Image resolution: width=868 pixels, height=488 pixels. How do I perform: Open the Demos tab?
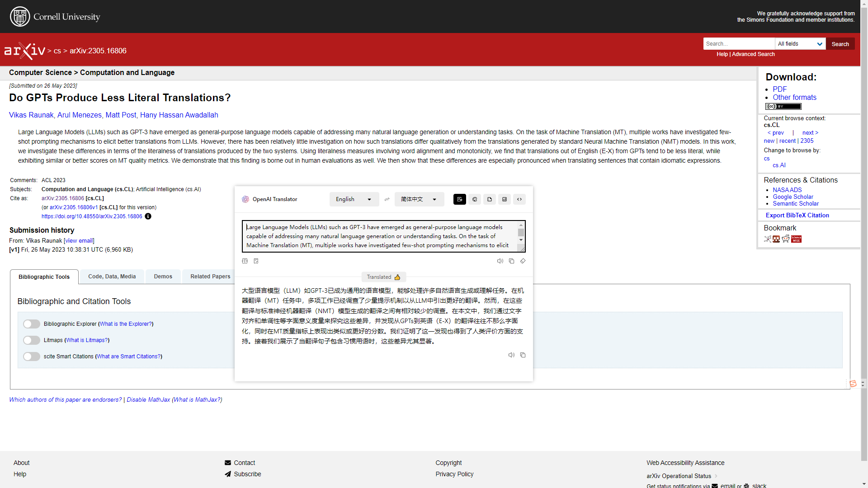click(x=163, y=277)
